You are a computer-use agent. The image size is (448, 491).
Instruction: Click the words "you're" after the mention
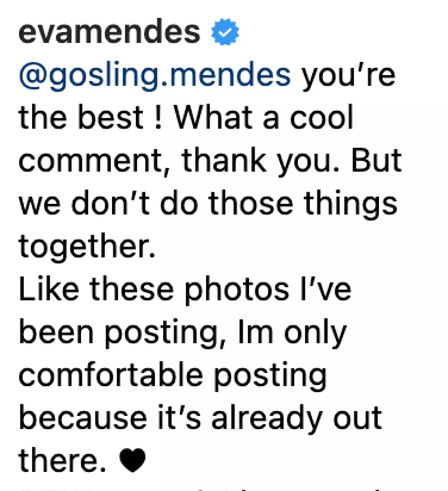348,75
